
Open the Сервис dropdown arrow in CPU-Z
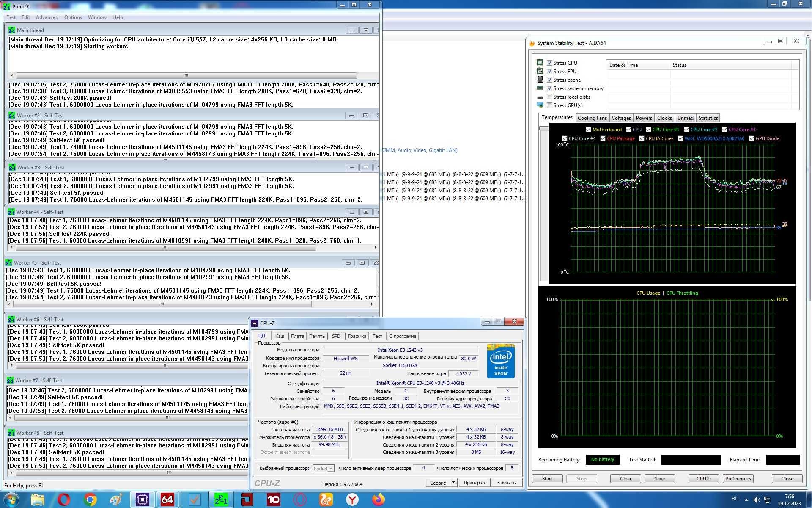(x=453, y=483)
